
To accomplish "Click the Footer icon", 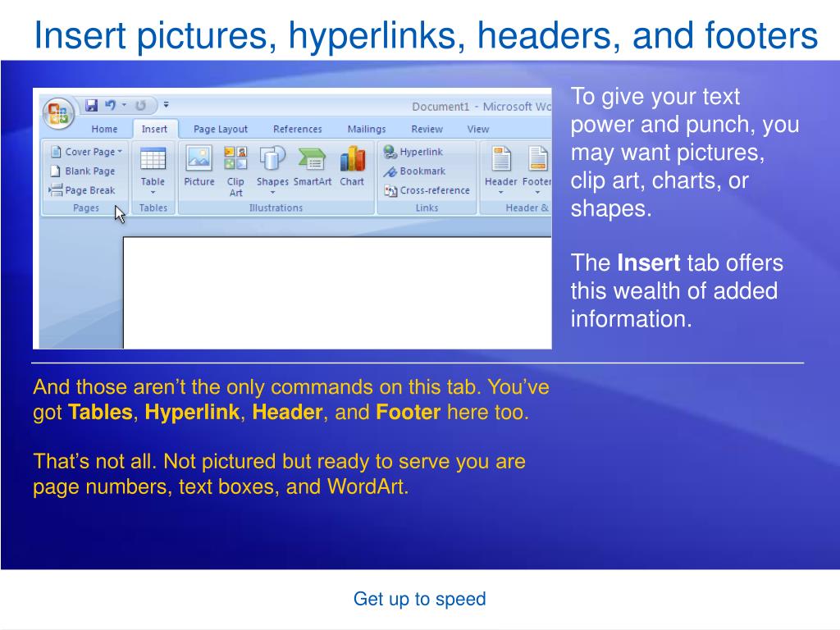I will point(538,158).
